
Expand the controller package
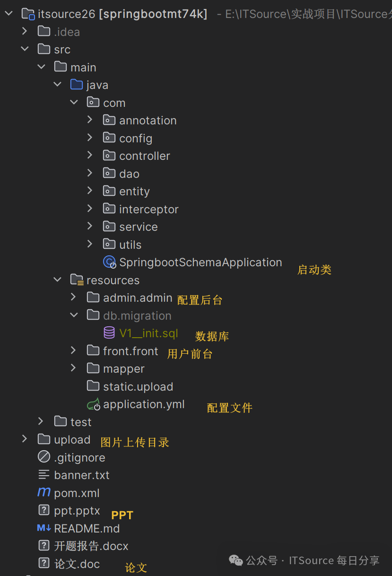[90, 156]
